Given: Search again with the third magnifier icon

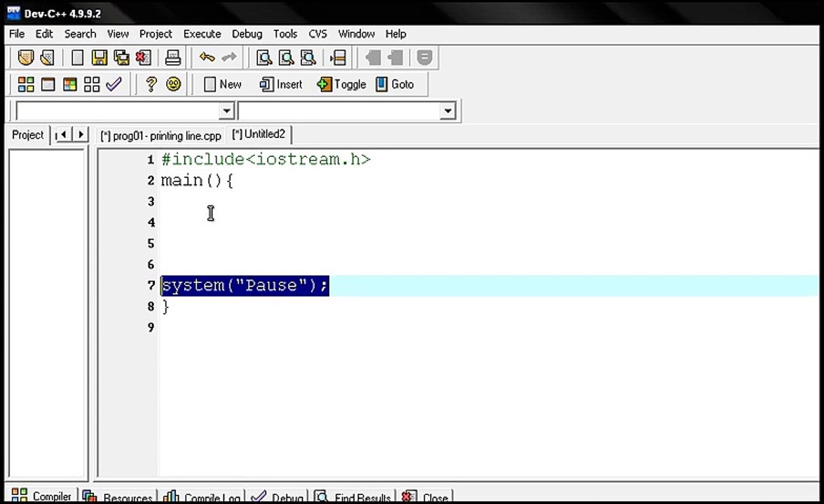Looking at the screenshot, I should (308, 57).
